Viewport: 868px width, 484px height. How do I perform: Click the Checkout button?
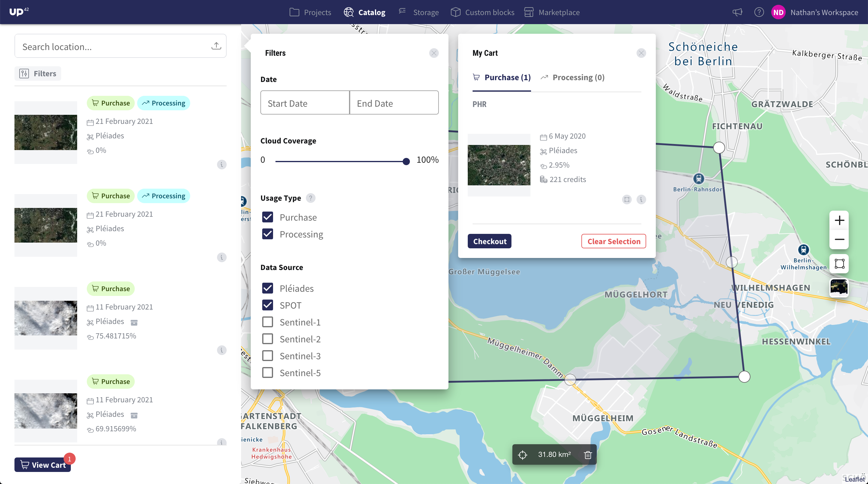489,241
